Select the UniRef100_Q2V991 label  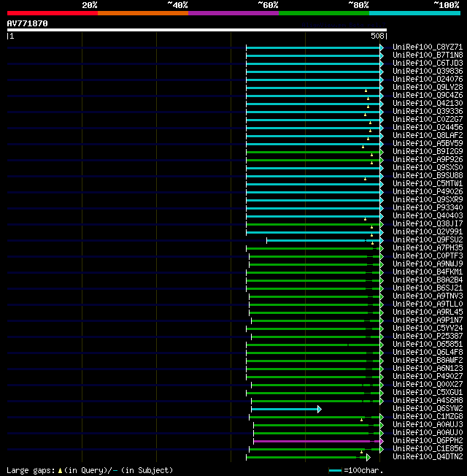click(428, 232)
